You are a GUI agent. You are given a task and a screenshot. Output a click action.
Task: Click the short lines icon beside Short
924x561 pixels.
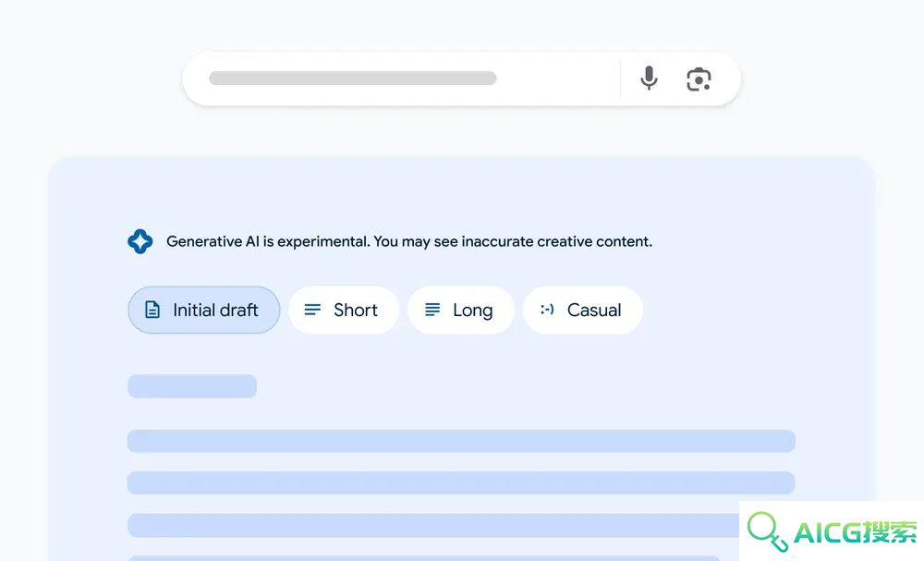click(x=312, y=310)
